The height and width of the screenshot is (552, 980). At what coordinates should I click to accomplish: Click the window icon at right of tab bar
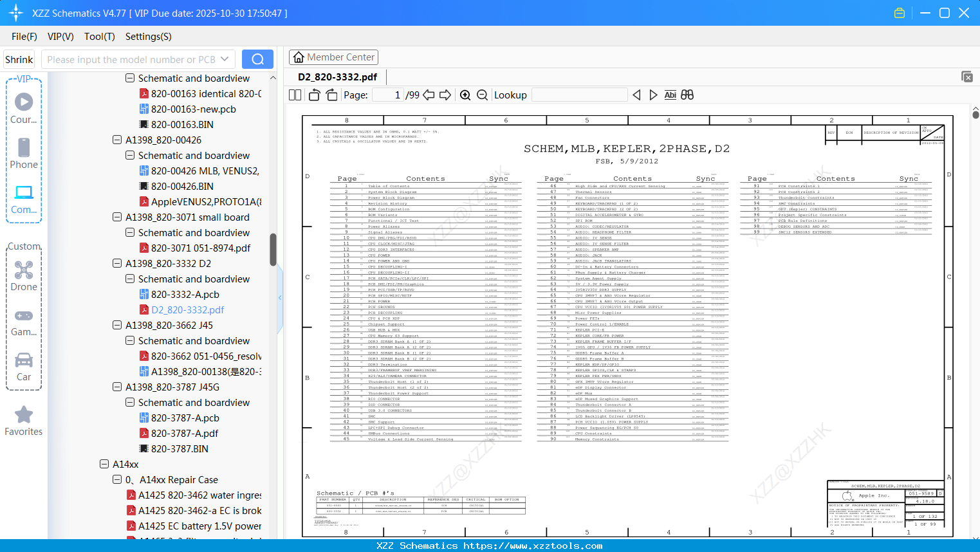(x=967, y=77)
